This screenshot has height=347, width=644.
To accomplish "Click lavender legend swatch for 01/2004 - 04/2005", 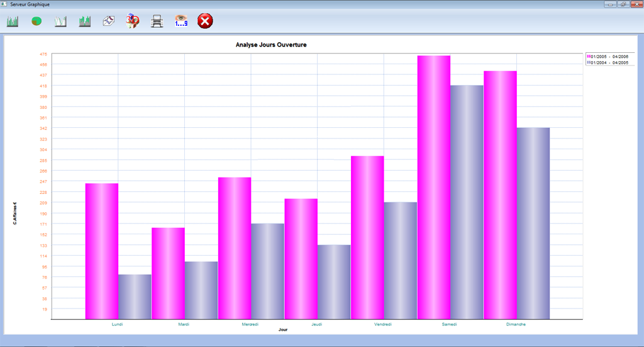I will pyautogui.click(x=588, y=62).
